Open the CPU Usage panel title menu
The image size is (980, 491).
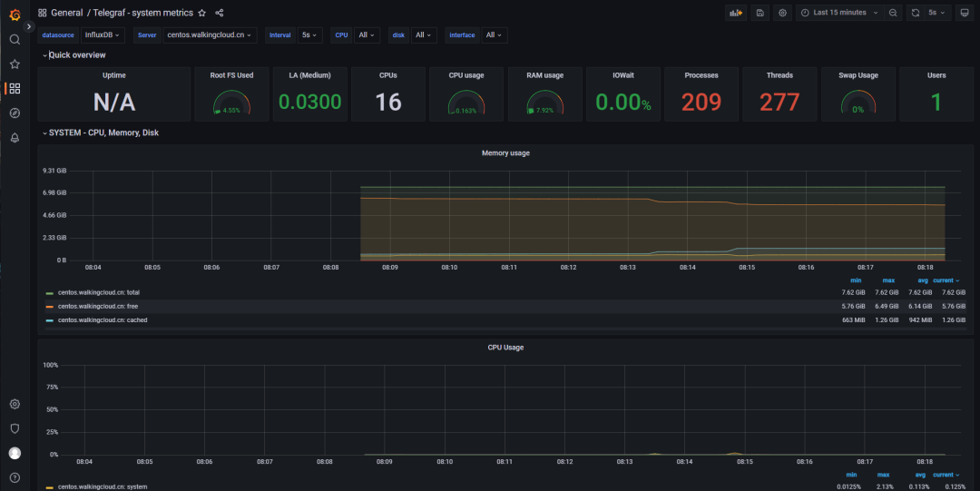tap(505, 348)
